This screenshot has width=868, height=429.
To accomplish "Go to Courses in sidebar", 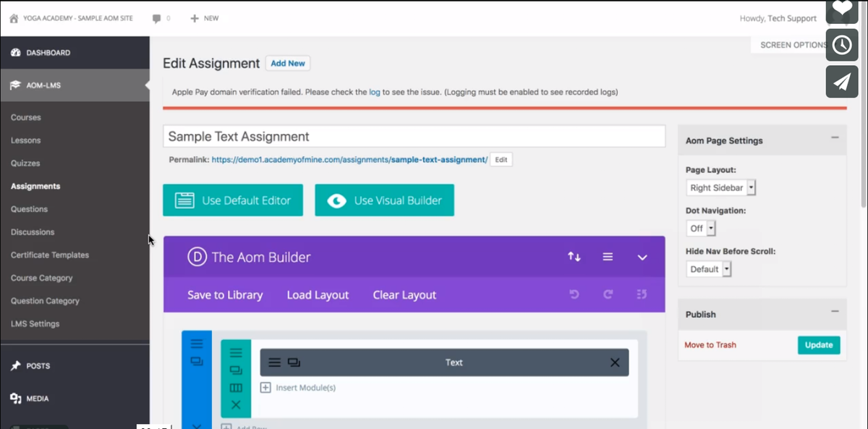I will point(26,117).
